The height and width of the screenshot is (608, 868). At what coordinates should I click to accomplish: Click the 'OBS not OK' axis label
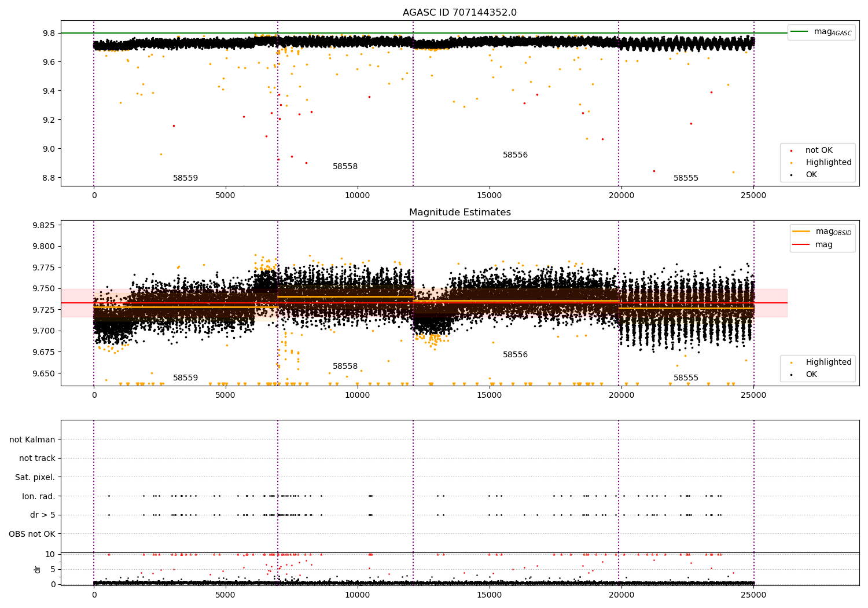click(x=32, y=534)
